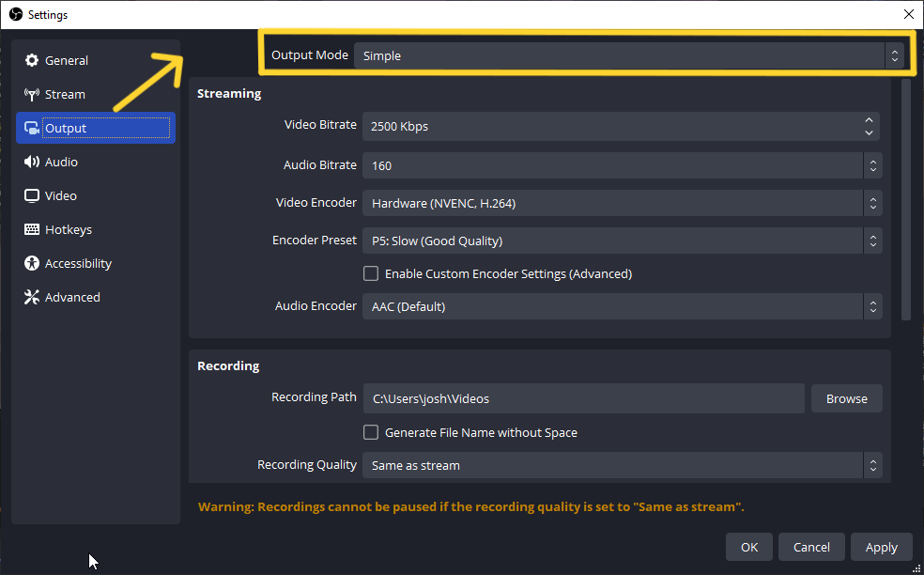Viewport: 924px width, 575px height.
Task: Click the settings panel vertical scrollbar
Action: 906,199
